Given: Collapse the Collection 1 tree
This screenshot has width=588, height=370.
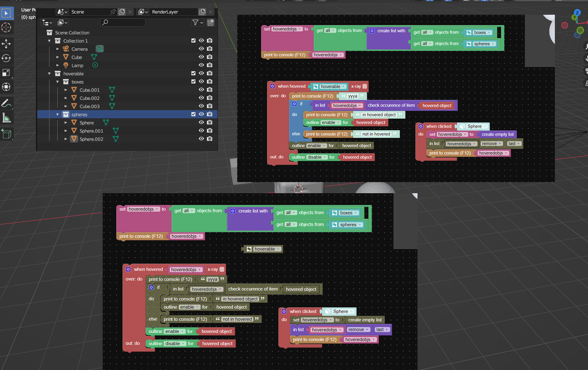Looking at the screenshot, I should tap(49, 41).
